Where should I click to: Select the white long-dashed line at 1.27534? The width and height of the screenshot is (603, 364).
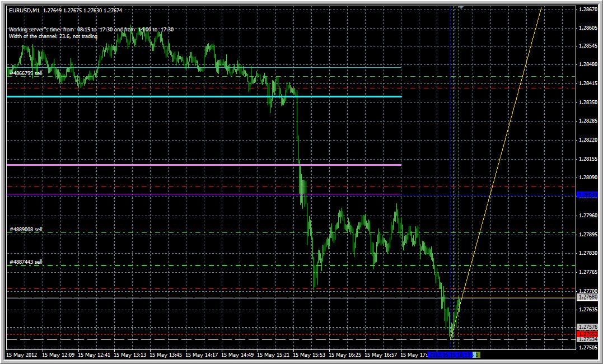pos(291,340)
